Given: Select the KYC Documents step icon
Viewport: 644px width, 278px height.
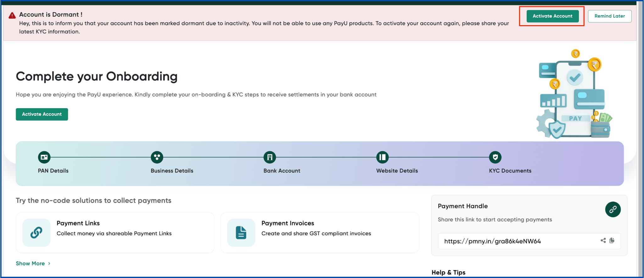Looking at the screenshot, I should tap(495, 157).
